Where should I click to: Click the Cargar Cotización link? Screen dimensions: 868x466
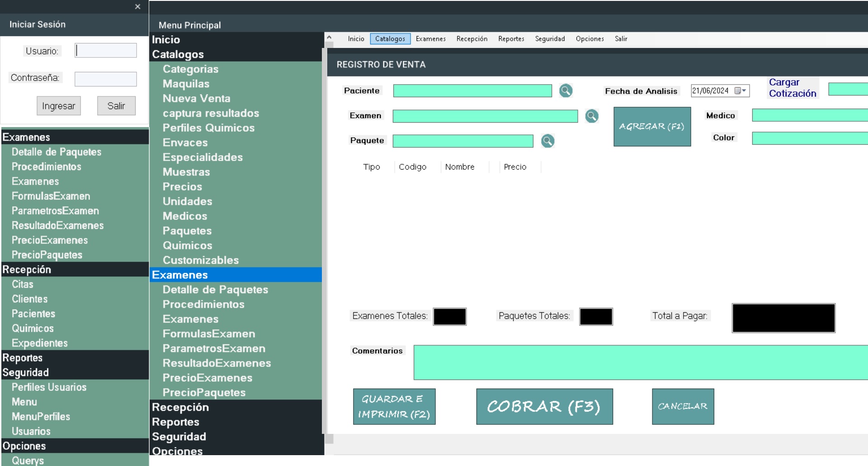[x=792, y=88]
